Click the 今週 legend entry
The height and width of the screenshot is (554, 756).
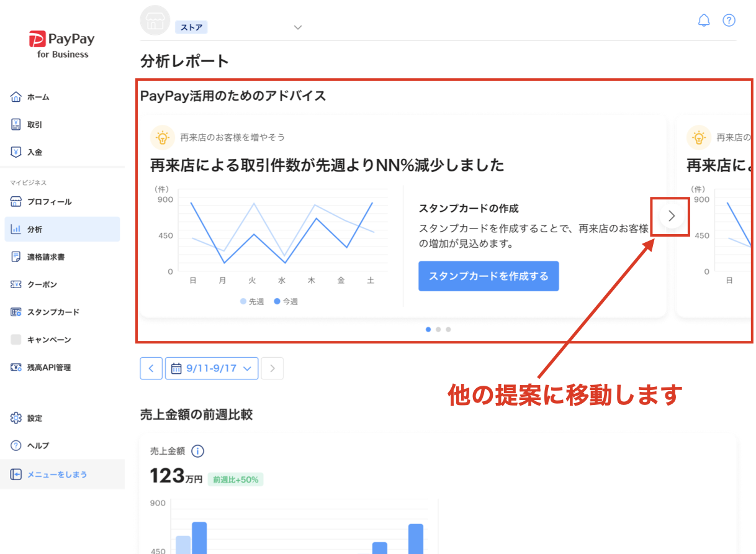tap(286, 301)
